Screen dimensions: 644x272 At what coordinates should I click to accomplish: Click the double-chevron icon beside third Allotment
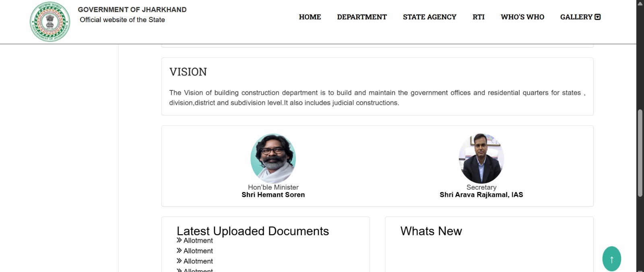coord(179,261)
